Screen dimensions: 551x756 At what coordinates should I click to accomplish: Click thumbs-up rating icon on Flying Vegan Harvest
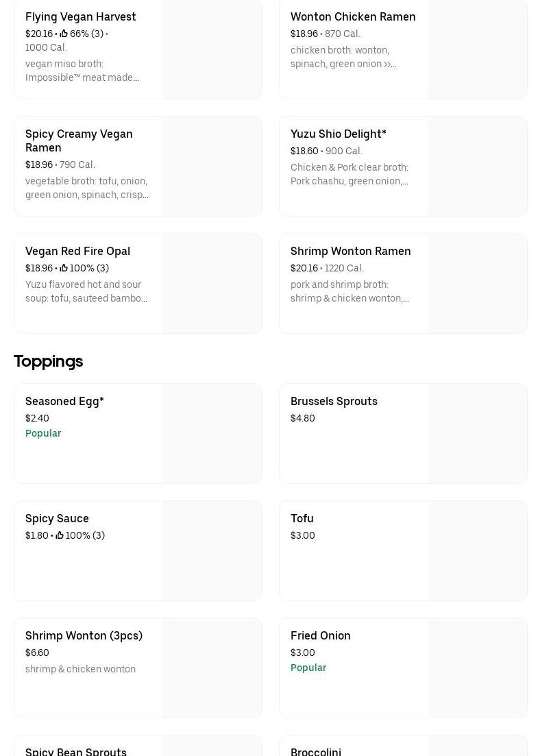[64, 34]
